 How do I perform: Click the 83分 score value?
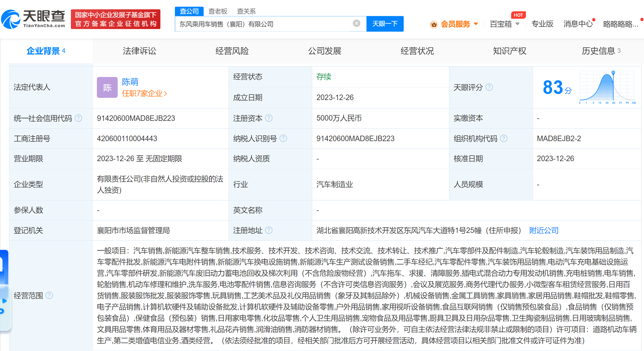pos(557,88)
